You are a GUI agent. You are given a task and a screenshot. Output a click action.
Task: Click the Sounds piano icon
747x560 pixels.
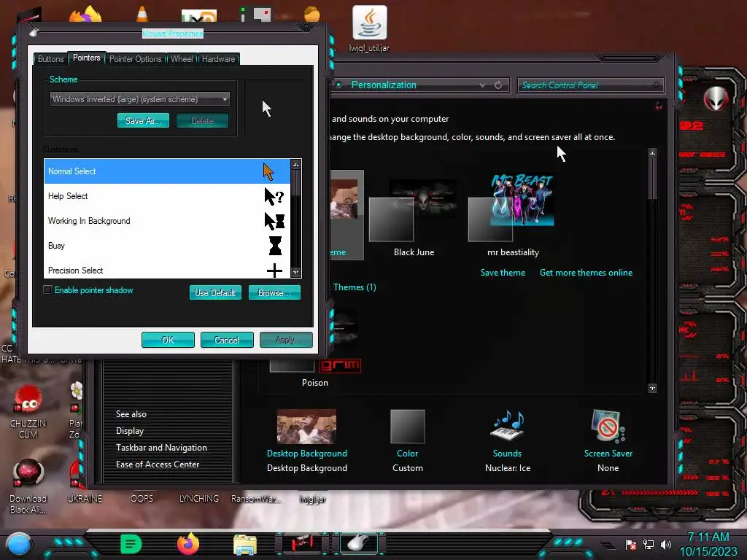tap(508, 425)
